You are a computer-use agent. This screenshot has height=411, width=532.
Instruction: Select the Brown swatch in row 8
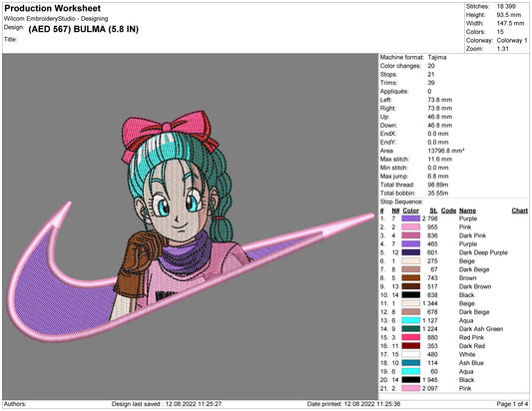pos(410,278)
